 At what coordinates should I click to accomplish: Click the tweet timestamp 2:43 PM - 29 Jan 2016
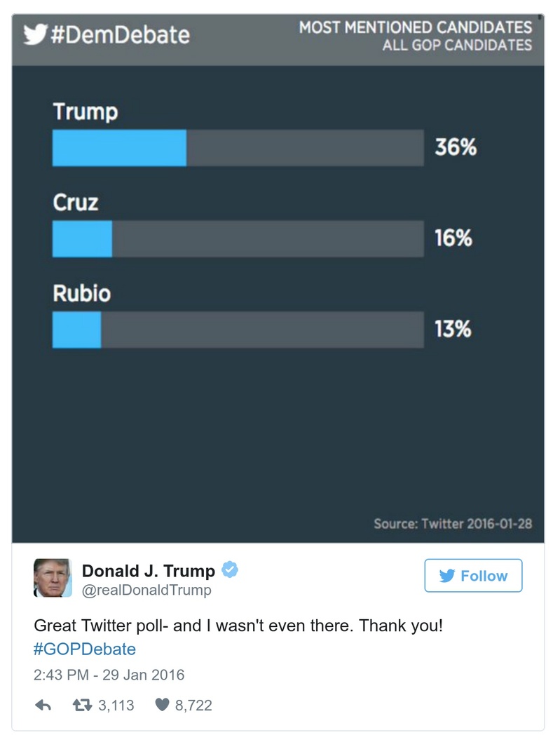(109, 675)
